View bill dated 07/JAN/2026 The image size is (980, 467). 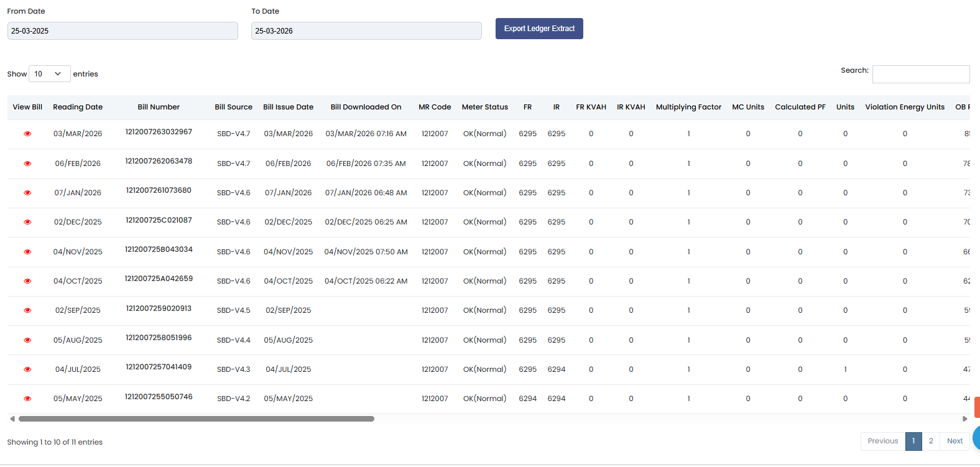(27, 193)
